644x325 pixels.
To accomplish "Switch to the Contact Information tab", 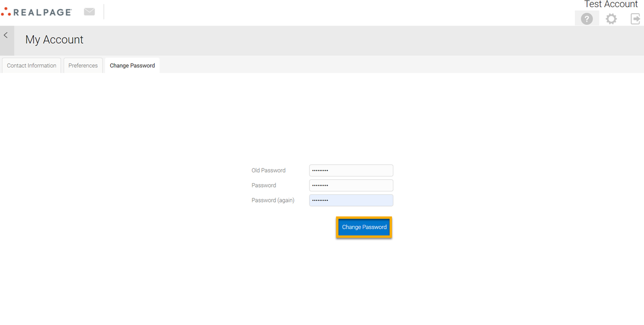I will tap(32, 66).
